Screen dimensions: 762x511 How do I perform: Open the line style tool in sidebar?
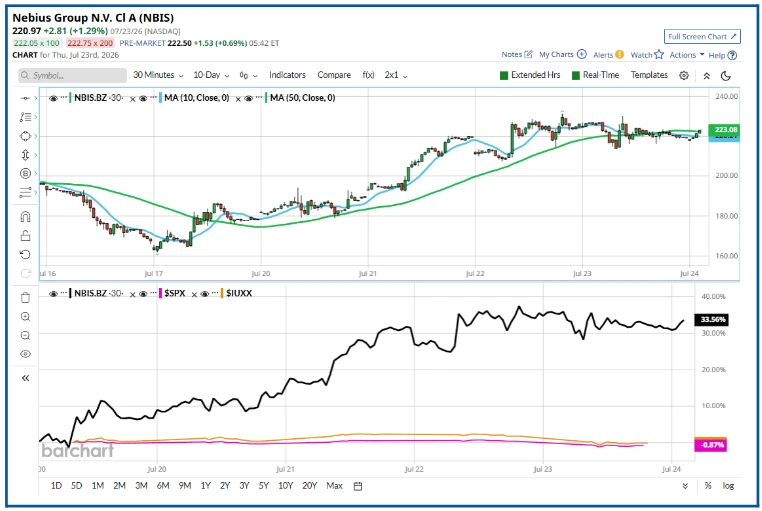[x=25, y=192]
